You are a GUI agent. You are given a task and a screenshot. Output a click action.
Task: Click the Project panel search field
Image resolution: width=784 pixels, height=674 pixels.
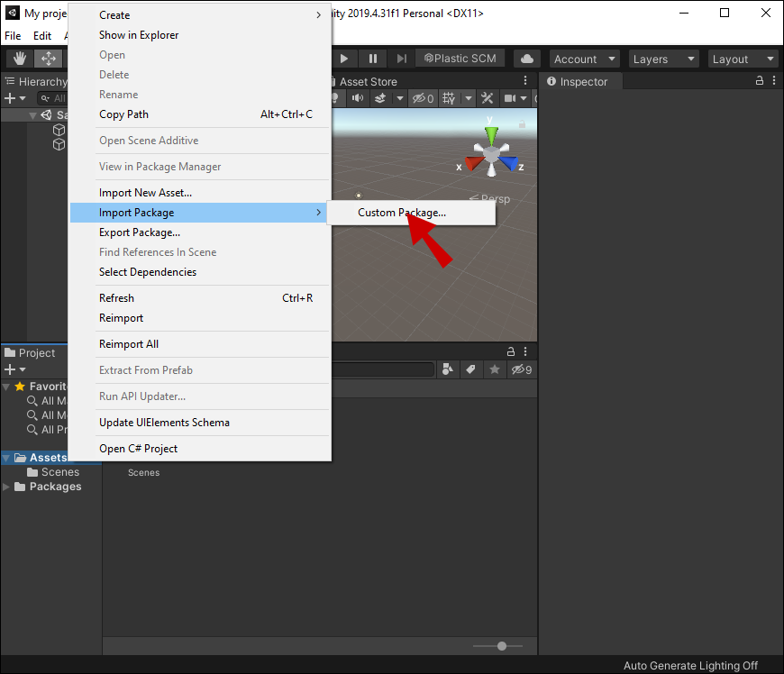pyautogui.click(x=383, y=369)
